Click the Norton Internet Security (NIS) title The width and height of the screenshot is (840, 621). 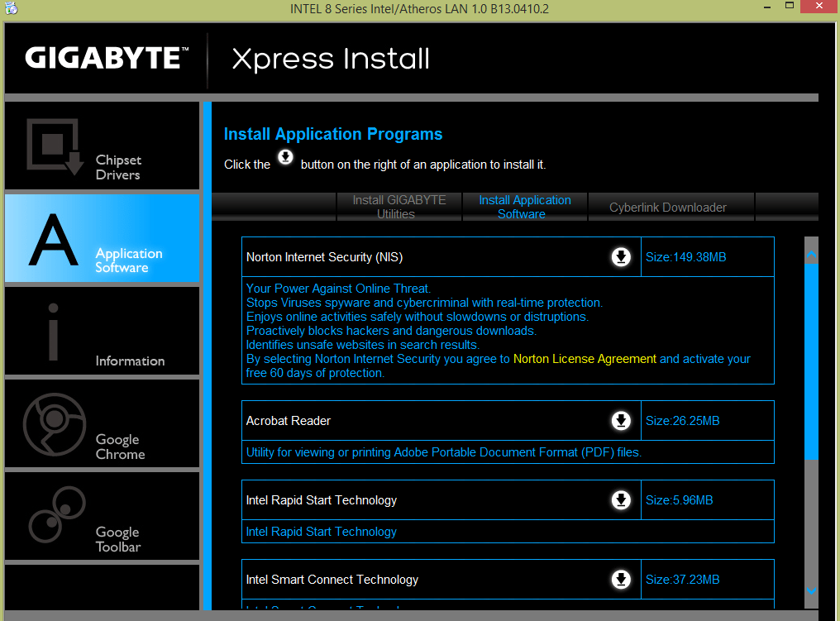(324, 257)
